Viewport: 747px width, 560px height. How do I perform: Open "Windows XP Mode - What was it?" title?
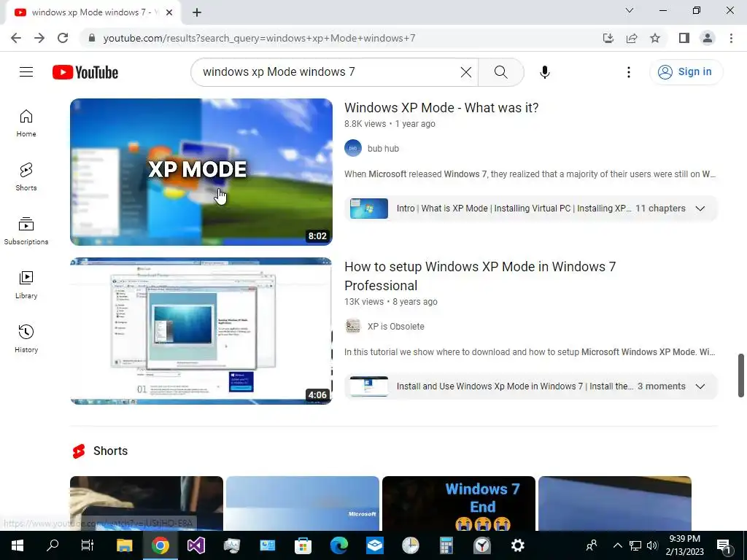pos(441,108)
